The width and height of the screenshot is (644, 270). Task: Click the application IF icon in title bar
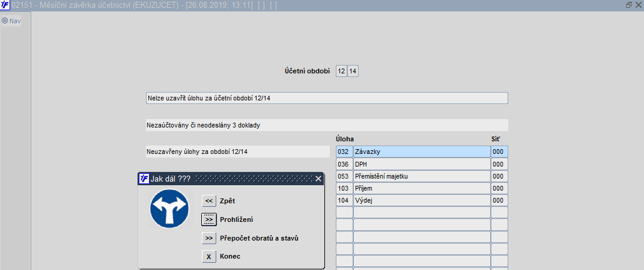click(x=5, y=5)
